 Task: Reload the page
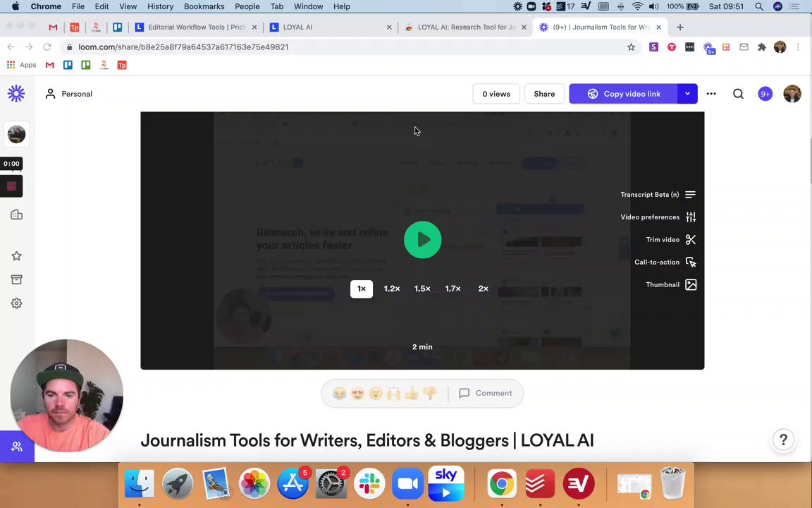(47, 47)
